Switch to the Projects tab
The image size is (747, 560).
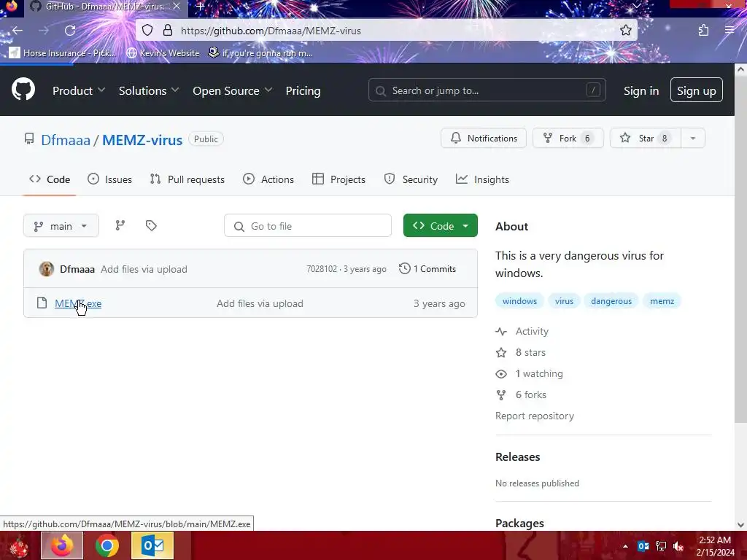point(338,179)
